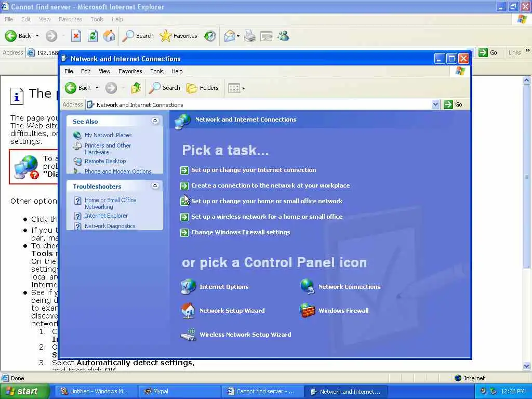532x399 pixels.
Task: Open File menu in Network Connections window
Action: click(x=69, y=71)
